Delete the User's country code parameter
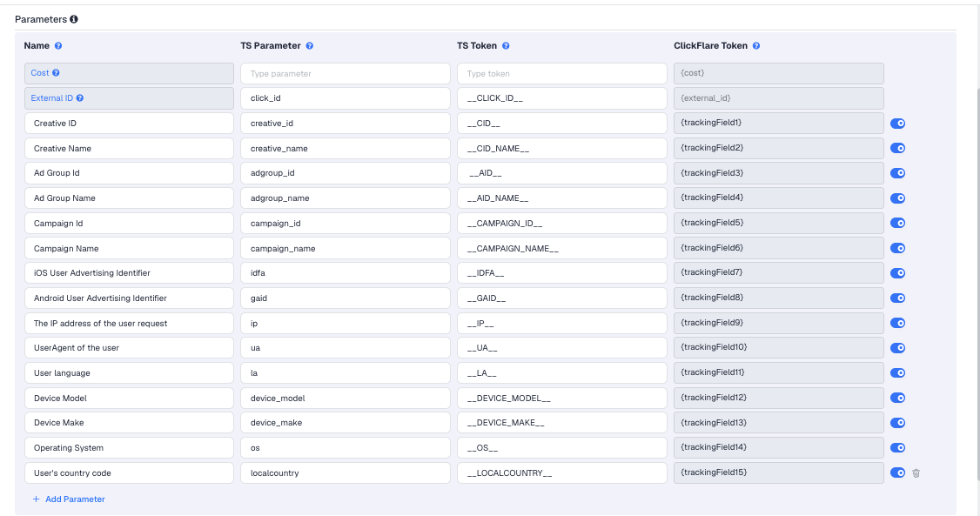Image resolution: width=980 pixels, height=516 pixels. tap(916, 472)
